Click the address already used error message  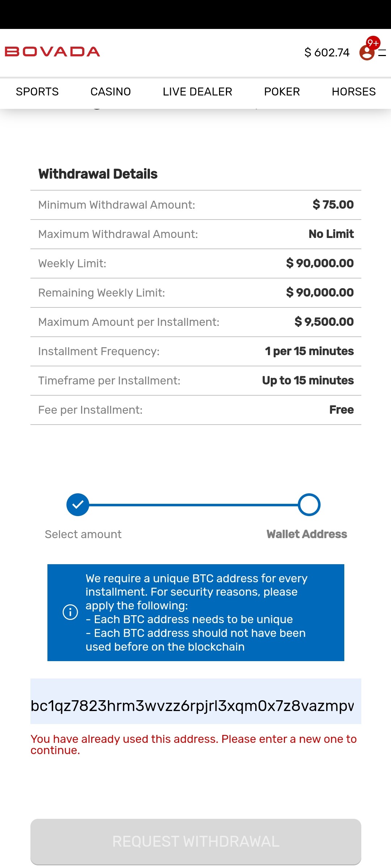click(194, 744)
